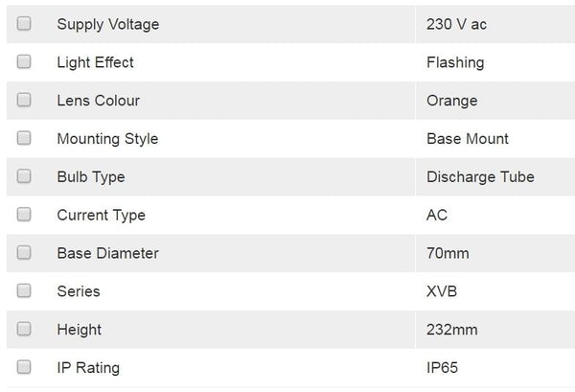Tick the Supply Voltage checkbox
Screen dimensions: 575x392
24,24
